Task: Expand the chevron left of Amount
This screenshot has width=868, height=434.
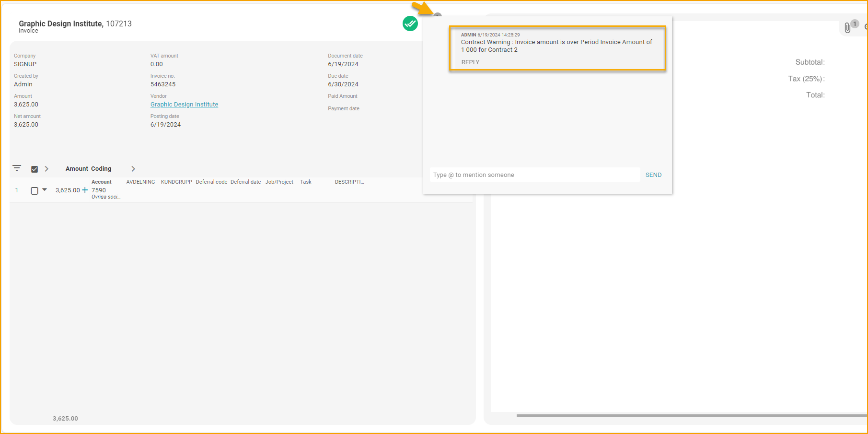Action: [46, 169]
